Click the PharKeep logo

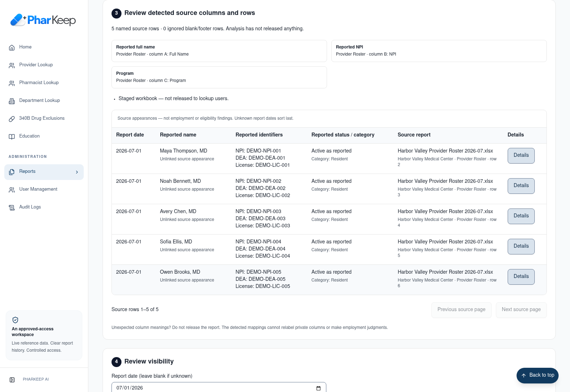coord(43,20)
